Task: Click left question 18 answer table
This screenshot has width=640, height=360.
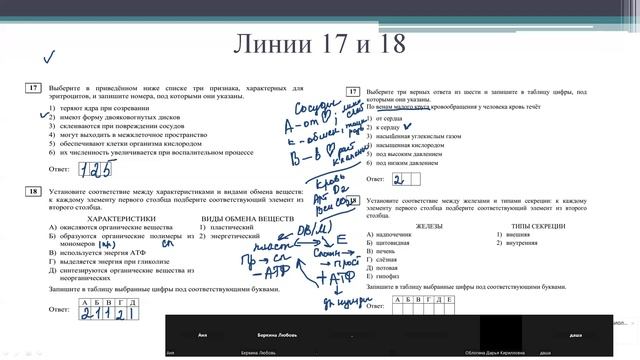Action: point(109,309)
